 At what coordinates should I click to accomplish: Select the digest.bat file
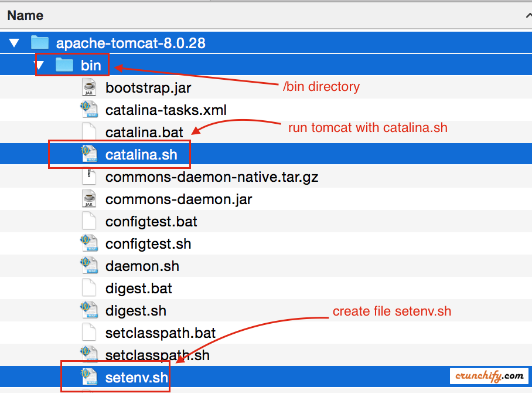pos(138,289)
